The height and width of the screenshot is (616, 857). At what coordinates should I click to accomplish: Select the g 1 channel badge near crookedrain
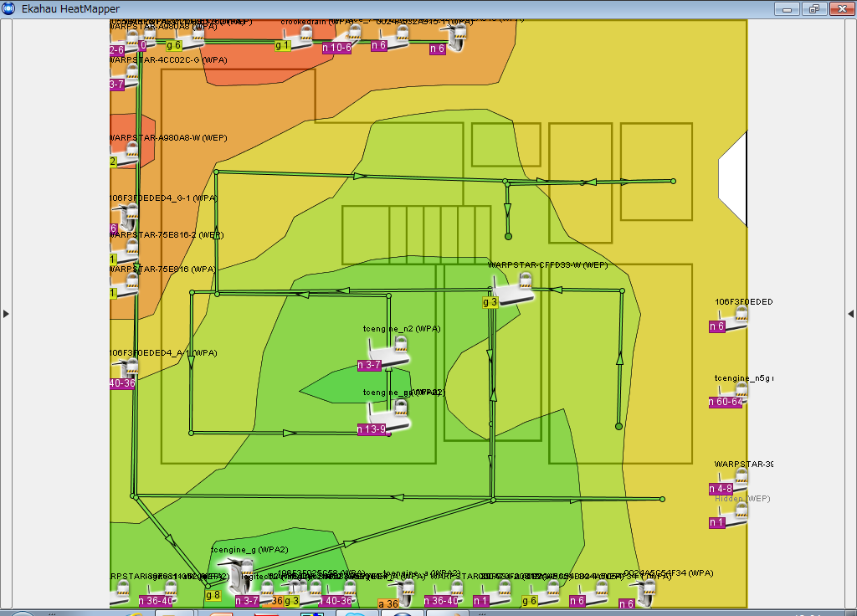click(x=282, y=45)
